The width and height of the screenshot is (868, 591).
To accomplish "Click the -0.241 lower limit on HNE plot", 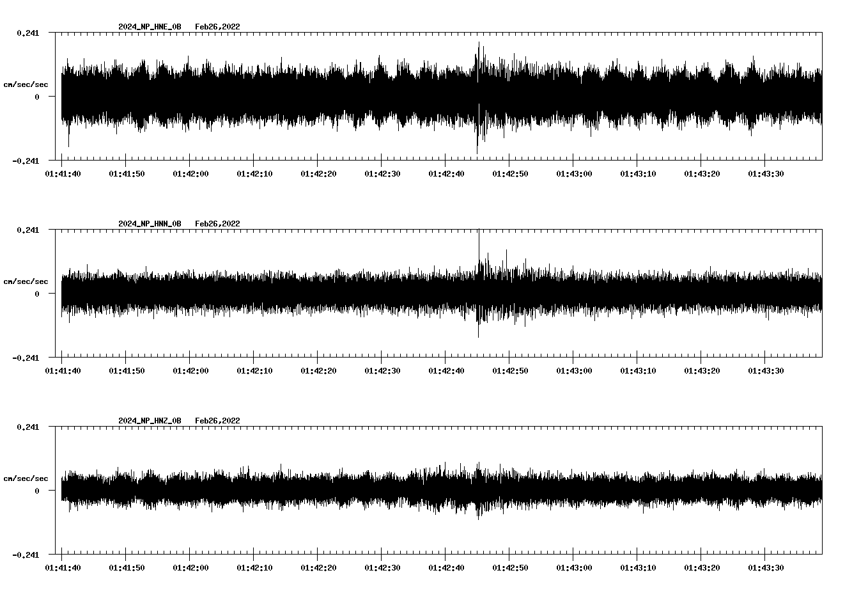I will [26, 161].
